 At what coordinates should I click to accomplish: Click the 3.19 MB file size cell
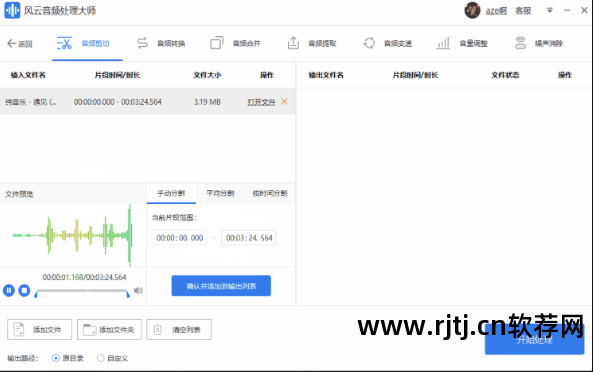[207, 102]
